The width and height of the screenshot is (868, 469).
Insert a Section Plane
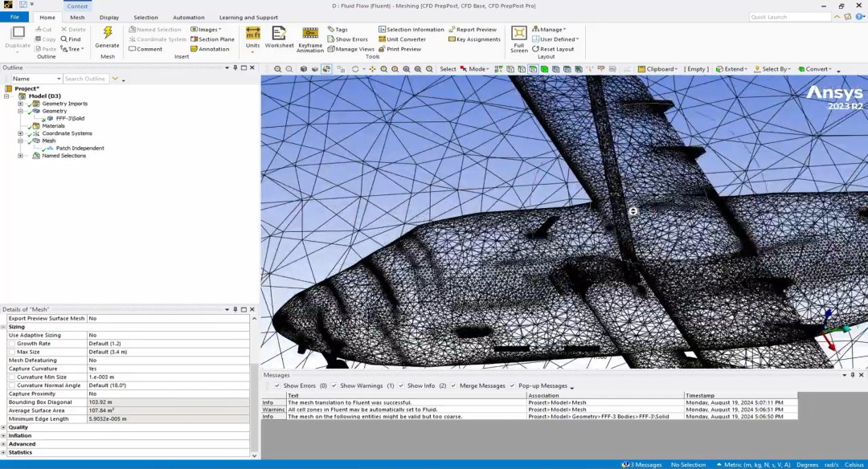[212, 39]
